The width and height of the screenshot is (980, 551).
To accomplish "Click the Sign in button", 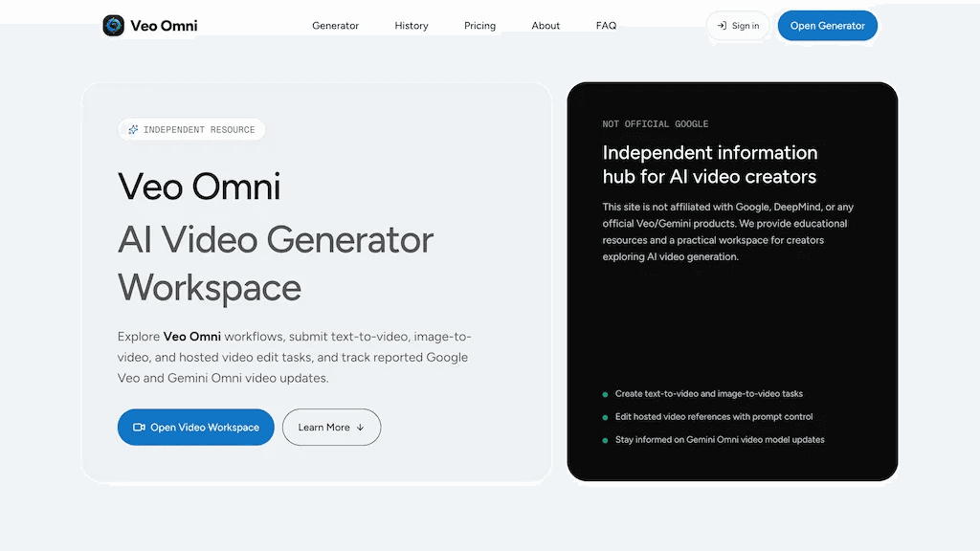I will [738, 26].
